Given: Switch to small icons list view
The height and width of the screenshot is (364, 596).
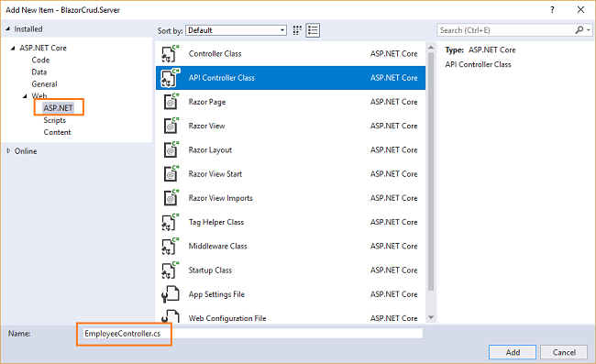Looking at the screenshot, I should 313,30.
